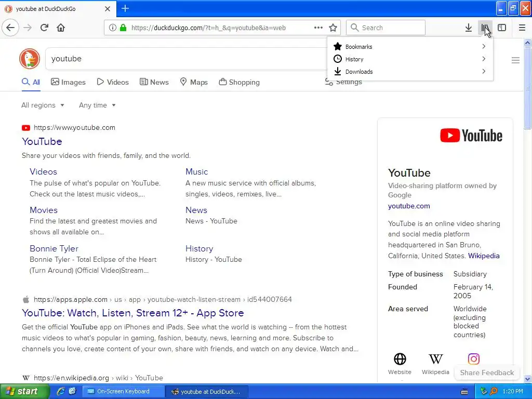
Task: Show sidebars toolbar icon
Action: 502,28
